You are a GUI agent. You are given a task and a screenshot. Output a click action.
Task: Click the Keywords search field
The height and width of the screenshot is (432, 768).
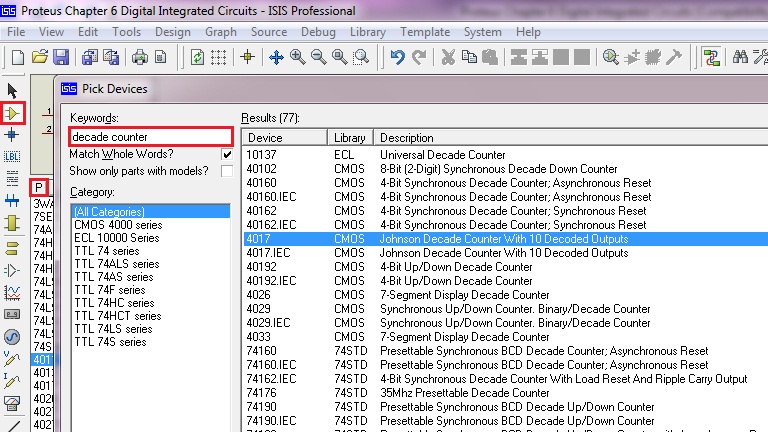pos(150,136)
